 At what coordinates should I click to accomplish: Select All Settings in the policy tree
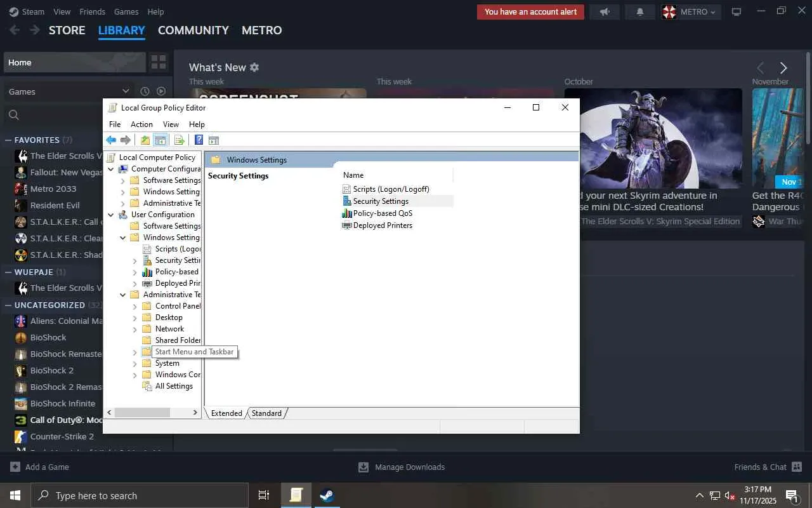174,386
